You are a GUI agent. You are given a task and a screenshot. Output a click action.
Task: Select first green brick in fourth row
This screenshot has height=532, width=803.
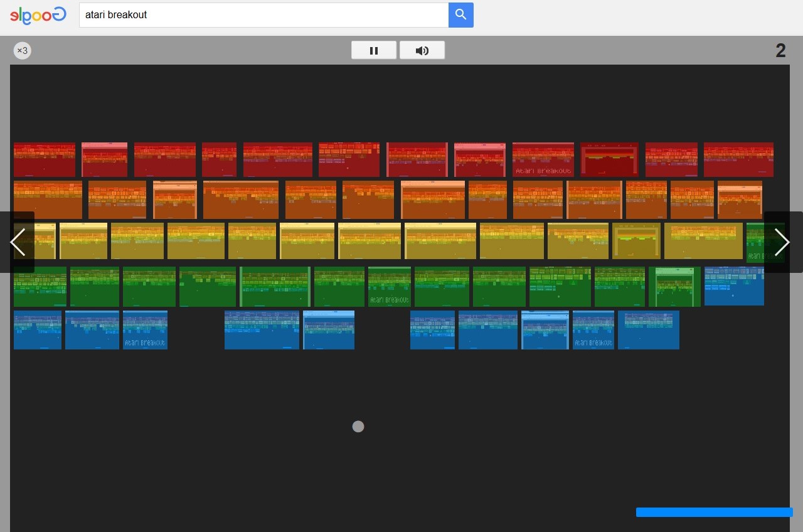[40, 287]
